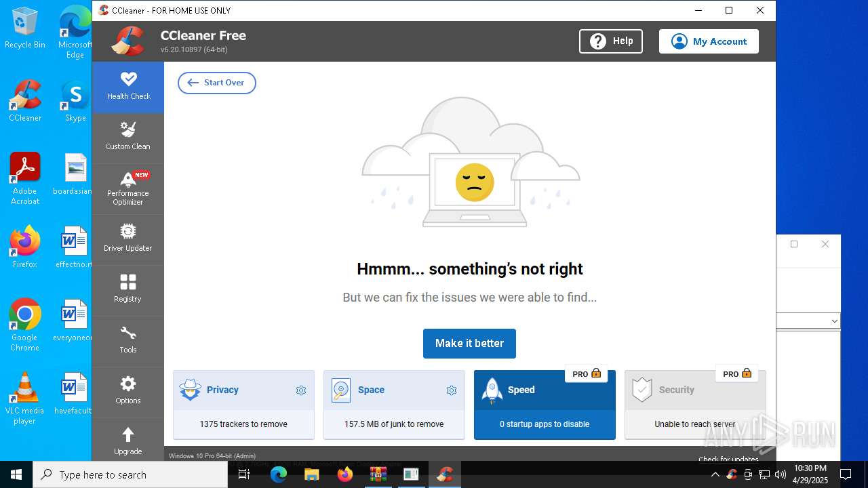
Task: Open Firefox from the taskbar
Action: pos(345,474)
